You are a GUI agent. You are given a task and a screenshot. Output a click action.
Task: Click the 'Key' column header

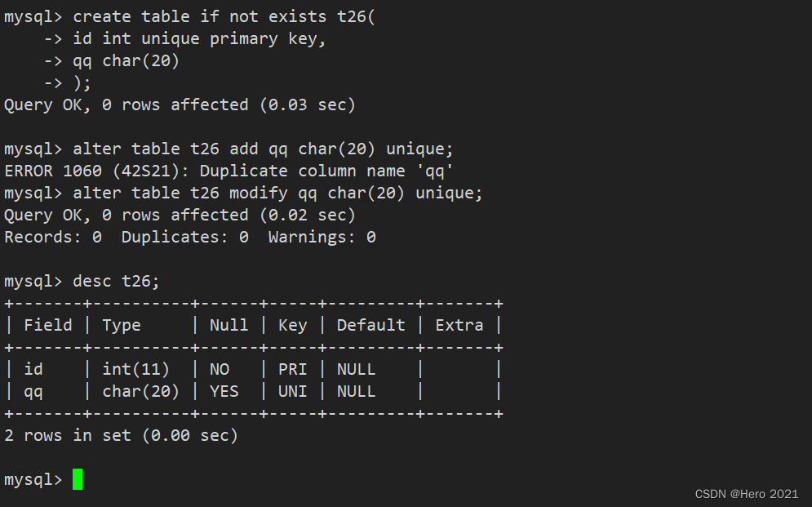(293, 326)
